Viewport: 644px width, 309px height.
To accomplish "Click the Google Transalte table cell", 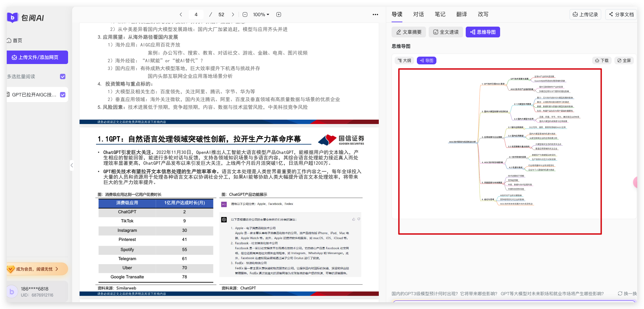I will pos(127,277).
